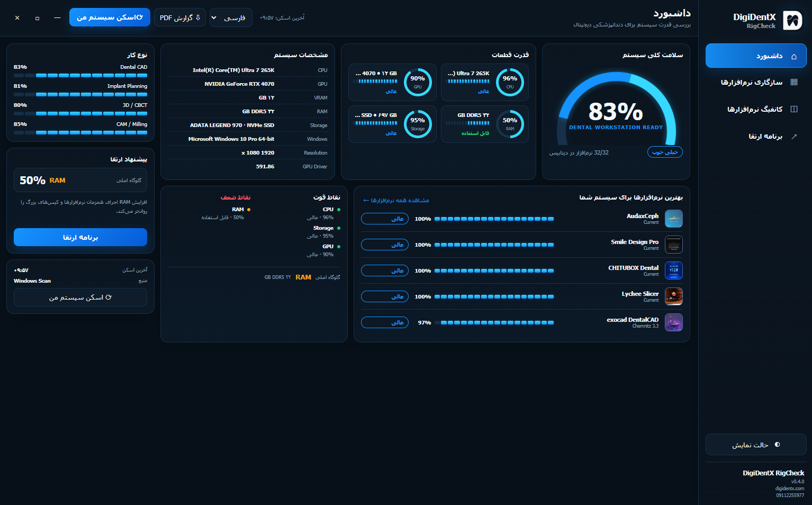This screenshot has width=812, height=505.
Task: Start the top اسکن سیستم من scan button
Action: tap(110, 17)
